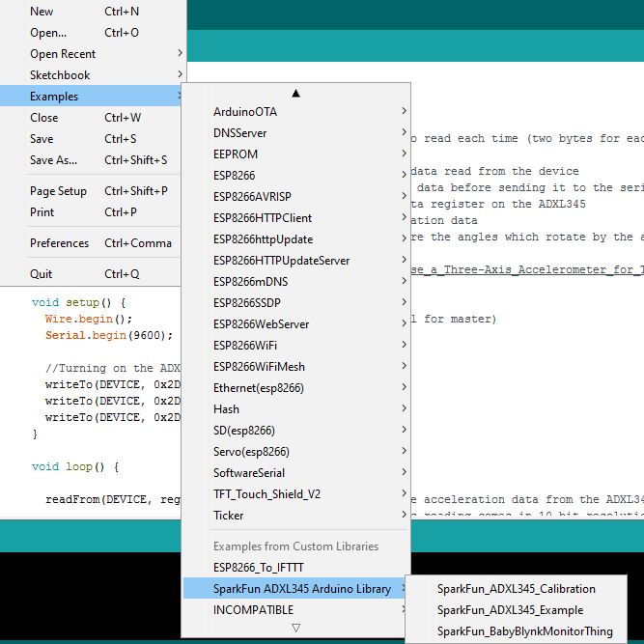Viewport: 644px width, 644px height.
Task: Click the Hash row submenu chevron
Action: point(404,408)
